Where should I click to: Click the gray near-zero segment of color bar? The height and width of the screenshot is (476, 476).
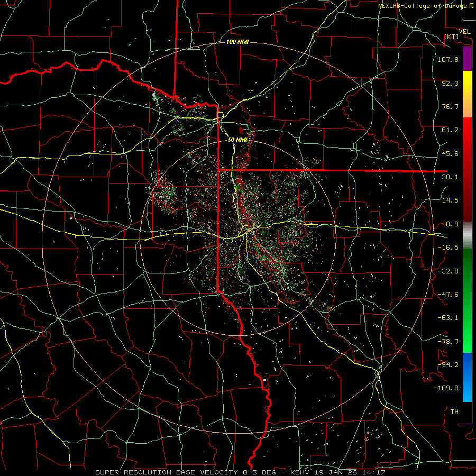point(467,235)
